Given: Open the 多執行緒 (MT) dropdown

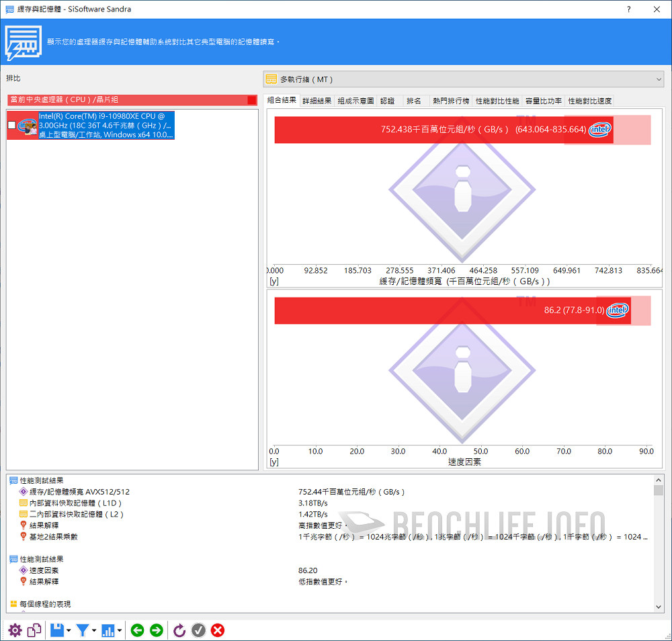Looking at the screenshot, I should coord(462,79).
